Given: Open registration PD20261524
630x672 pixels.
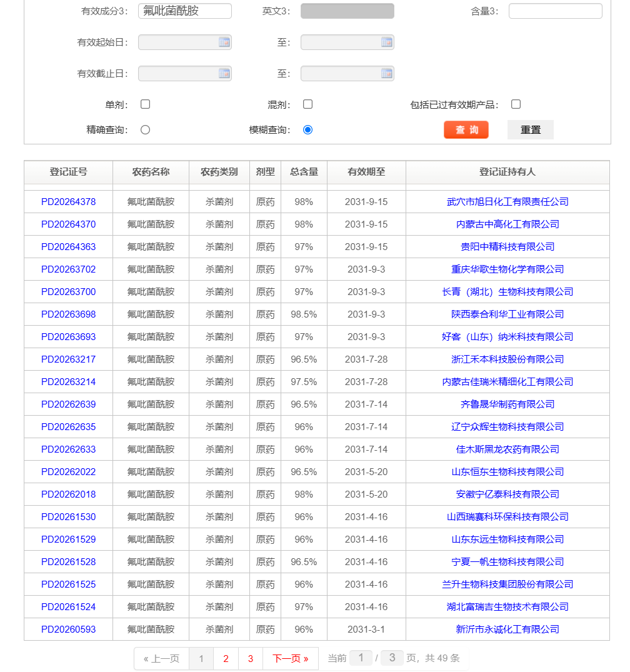Looking at the screenshot, I should pos(69,607).
